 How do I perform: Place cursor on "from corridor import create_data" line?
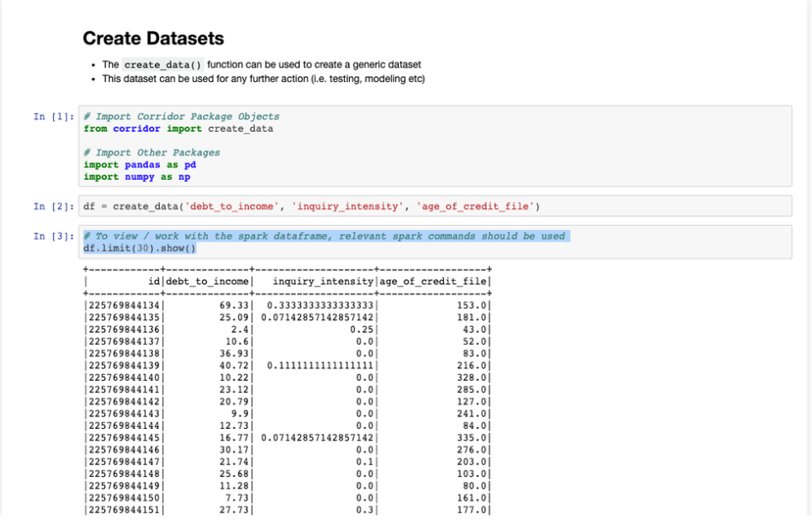[x=179, y=128]
